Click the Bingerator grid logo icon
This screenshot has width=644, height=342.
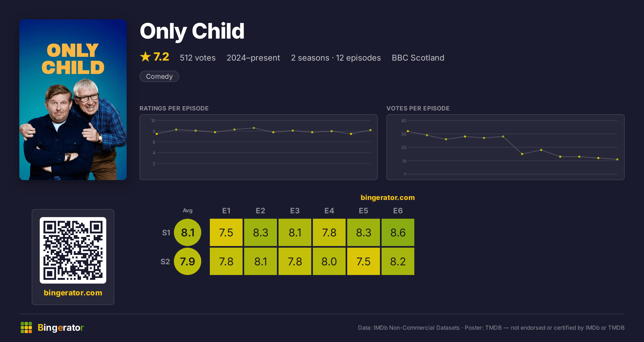click(26, 328)
